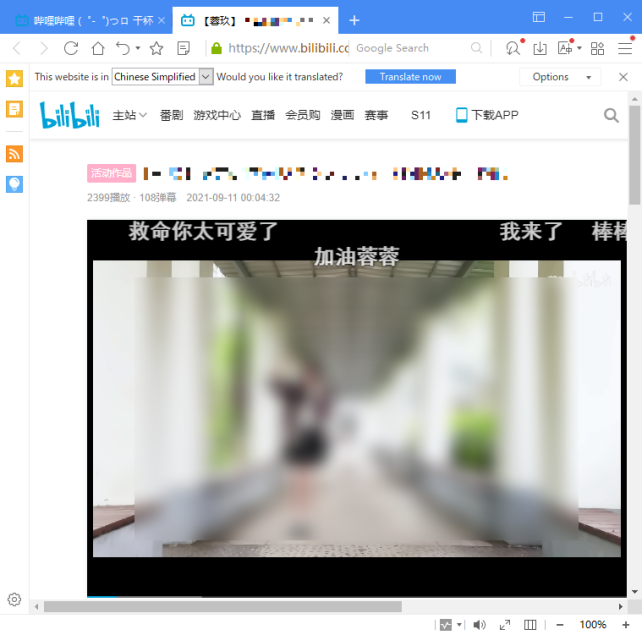Open the translation Options dropdown
This screenshot has height=635, width=642.
coord(560,77)
